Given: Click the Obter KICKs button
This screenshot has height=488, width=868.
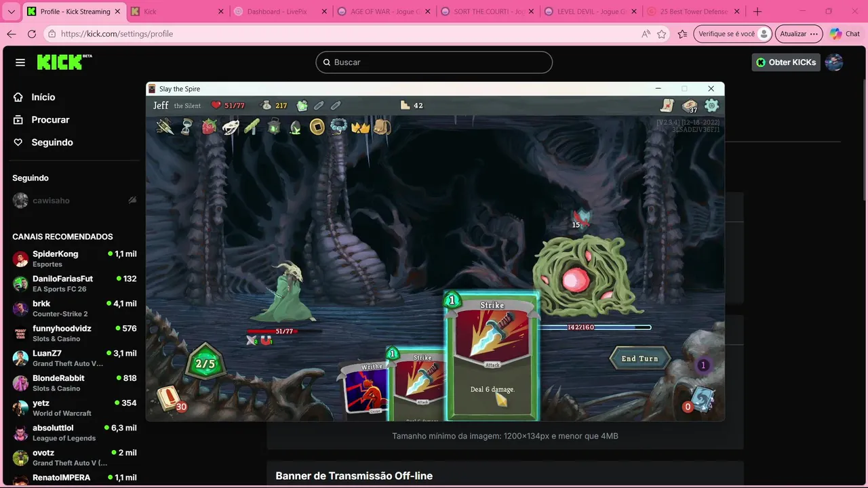Looking at the screenshot, I should click(x=785, y=62).
